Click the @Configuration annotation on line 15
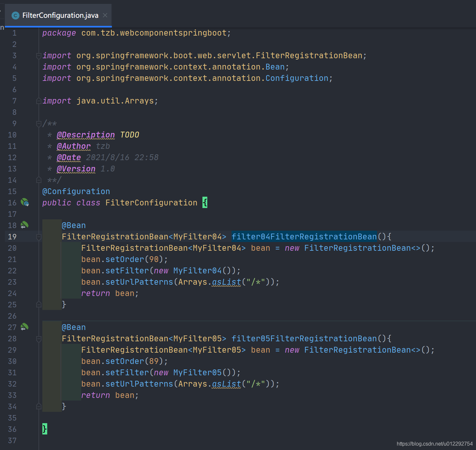Image resolution: width=476 pixels, height=450 pixels. (76, 192)
